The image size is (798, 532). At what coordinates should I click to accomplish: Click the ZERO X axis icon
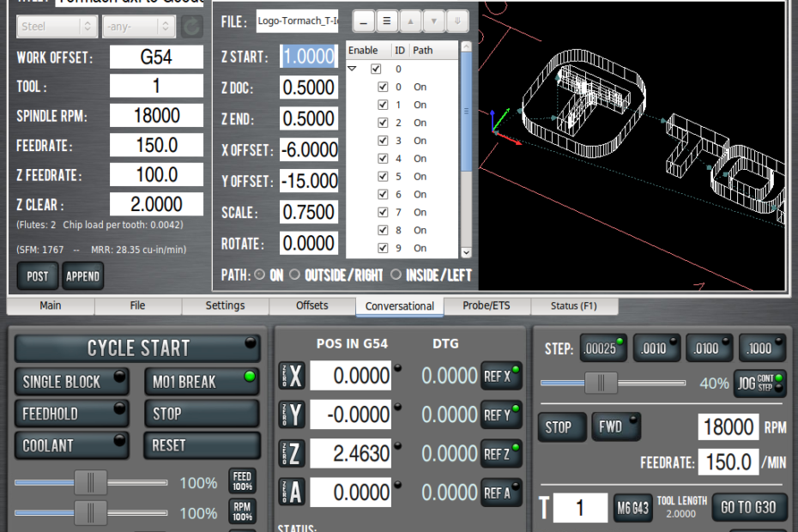click(x=292, y=376)
